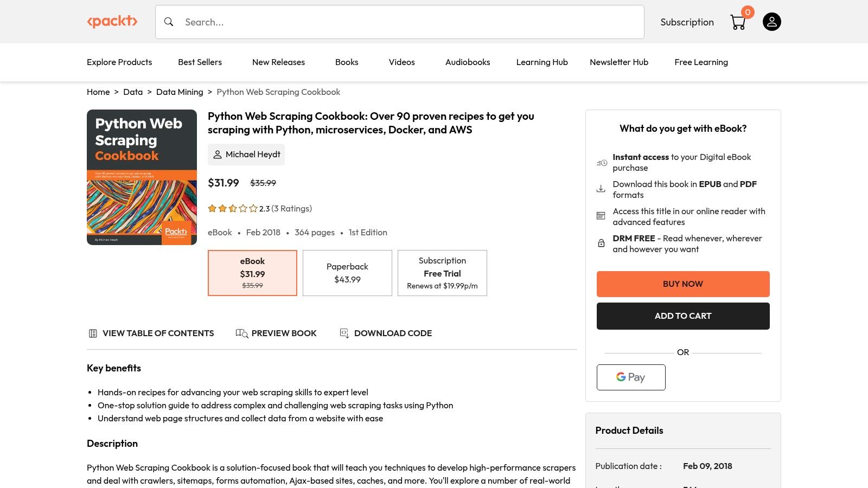Open the Videos navigation menu

401,62
